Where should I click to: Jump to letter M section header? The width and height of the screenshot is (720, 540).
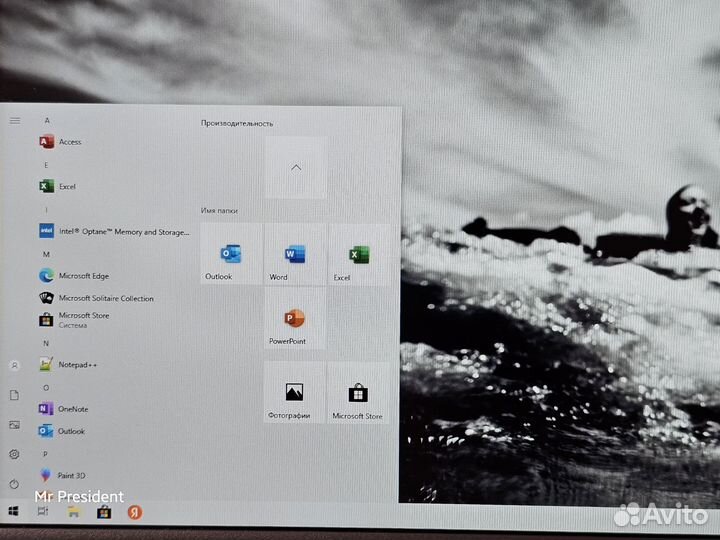pyautogui.click(x=46, y=254)
